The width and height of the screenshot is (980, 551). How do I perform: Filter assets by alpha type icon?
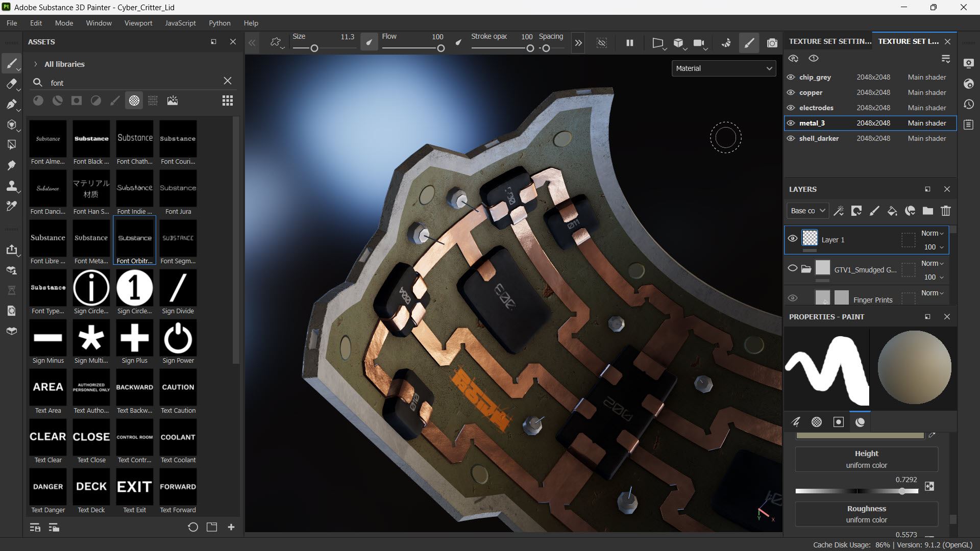tap(134, 101)
